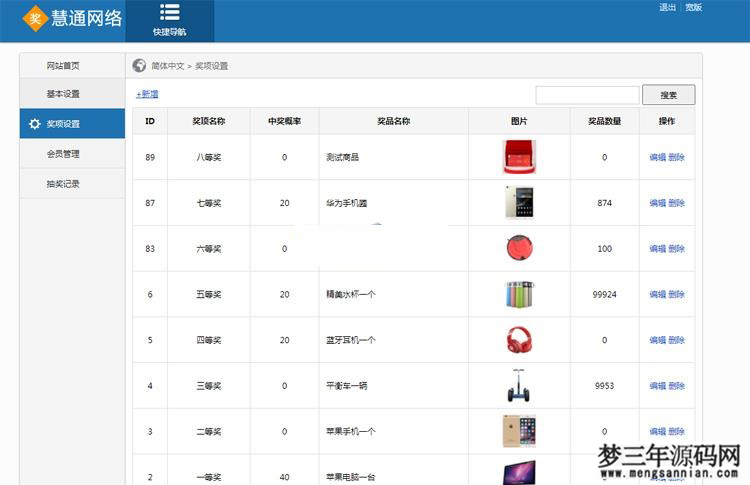Edit the 四等奖 蓝牙耳机 entry
The height and width of the screenshot is (485, 750).
658,340
